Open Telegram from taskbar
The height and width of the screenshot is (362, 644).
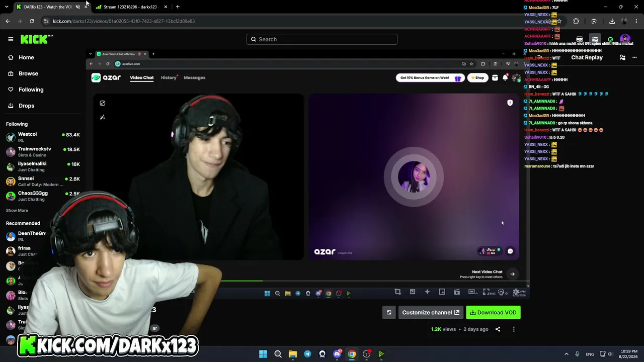(x=307, y=354)
